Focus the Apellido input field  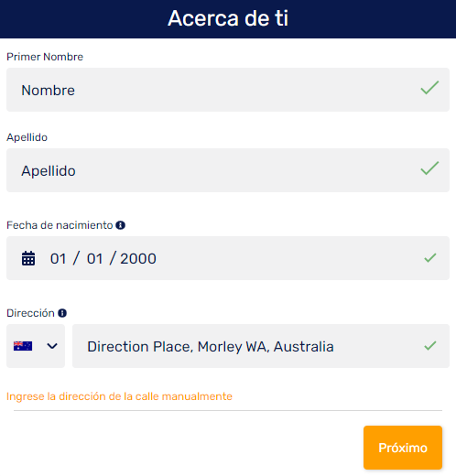228,170
